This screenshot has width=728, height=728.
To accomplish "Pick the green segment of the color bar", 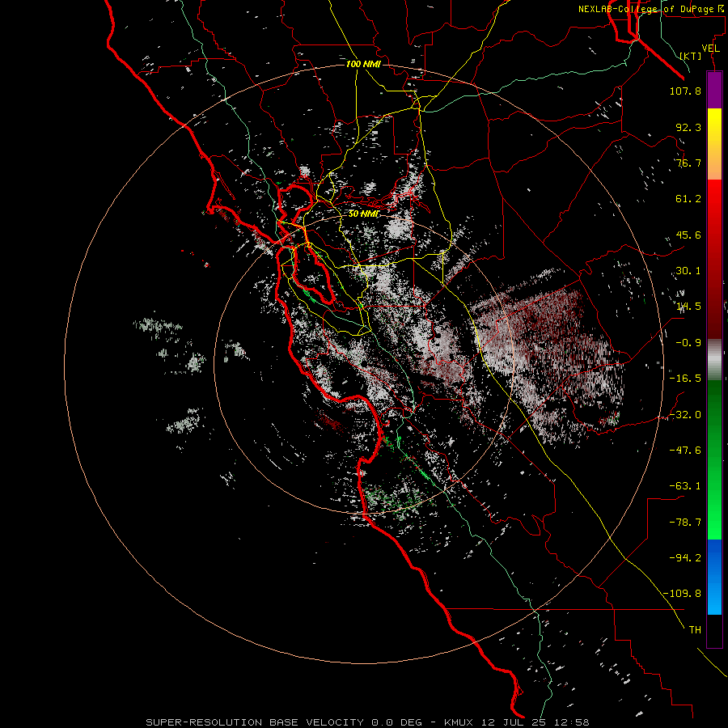I will click(714, 459).
